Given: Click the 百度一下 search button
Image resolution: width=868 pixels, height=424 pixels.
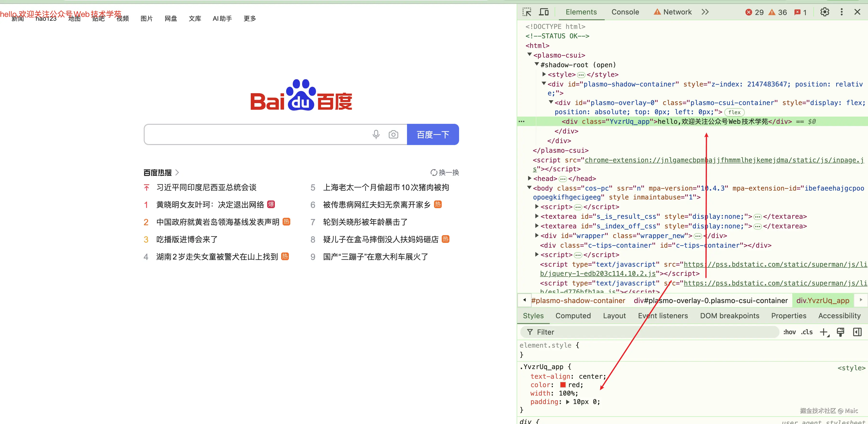Looking at the screenshot, I should [433, 135].
